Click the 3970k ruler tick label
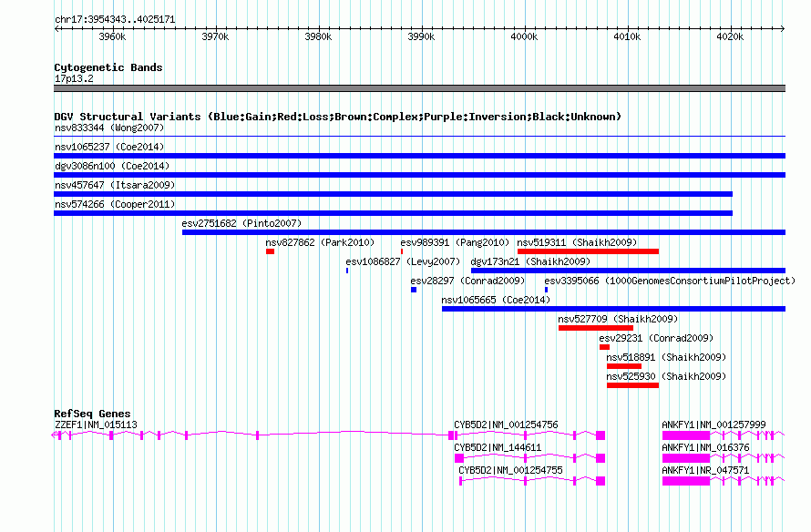 click(x=215, y=36)
